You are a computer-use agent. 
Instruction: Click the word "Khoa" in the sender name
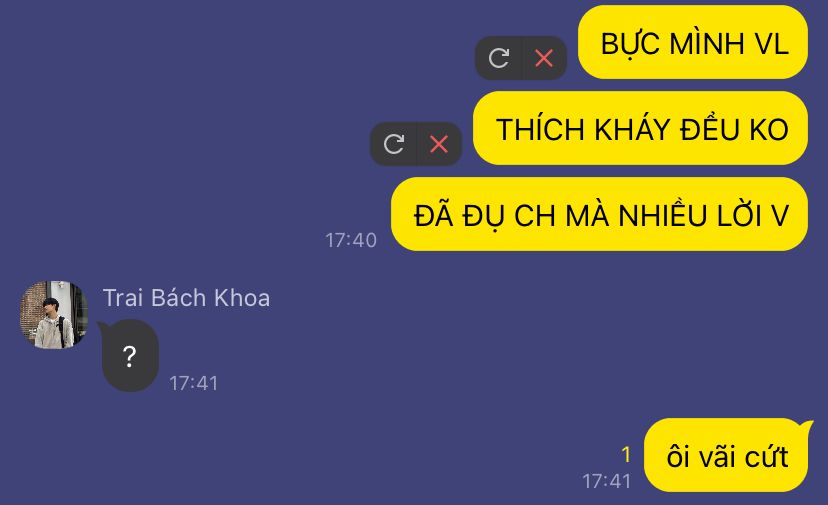click(242, 298)
